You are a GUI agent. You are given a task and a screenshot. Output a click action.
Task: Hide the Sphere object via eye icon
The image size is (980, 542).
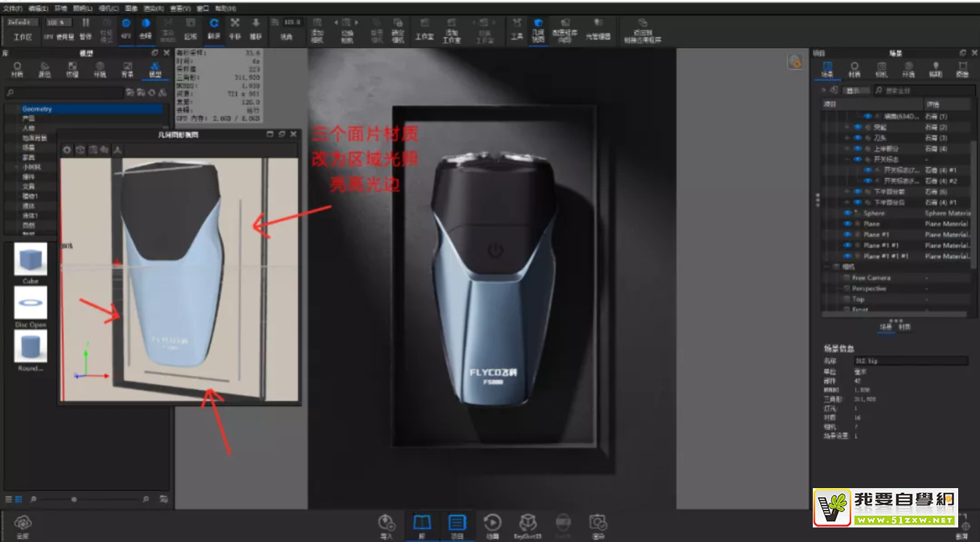[847, 213]
